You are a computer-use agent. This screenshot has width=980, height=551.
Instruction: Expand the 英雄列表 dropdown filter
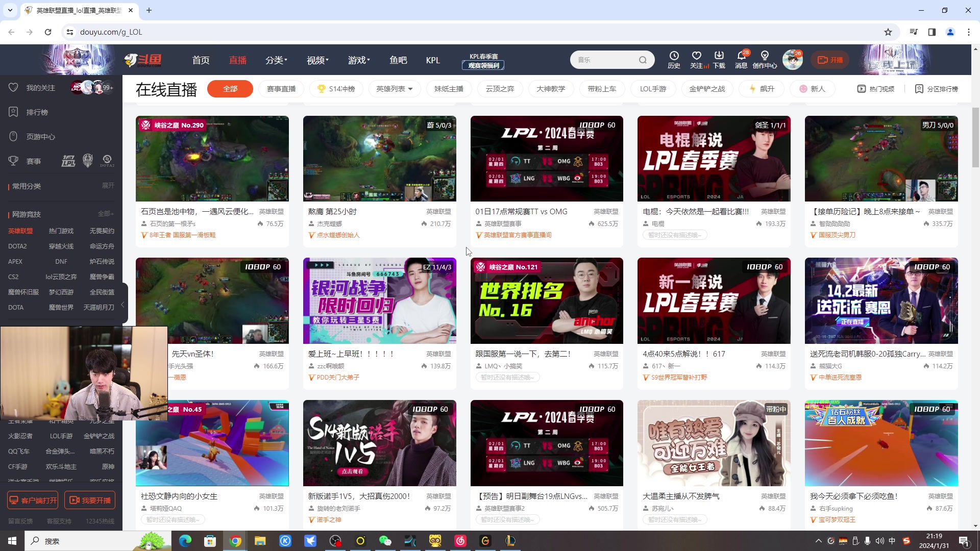[x=395, y=89]
